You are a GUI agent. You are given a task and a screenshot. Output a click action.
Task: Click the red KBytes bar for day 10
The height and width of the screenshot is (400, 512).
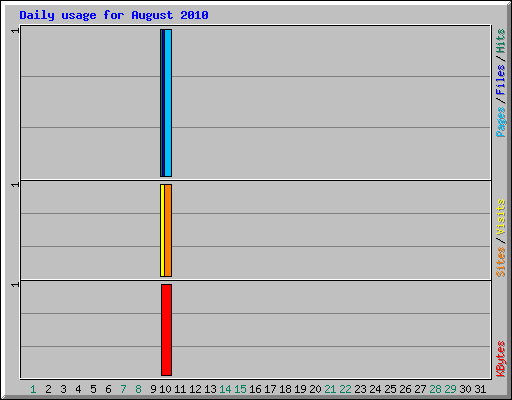[x=166, y=330]
